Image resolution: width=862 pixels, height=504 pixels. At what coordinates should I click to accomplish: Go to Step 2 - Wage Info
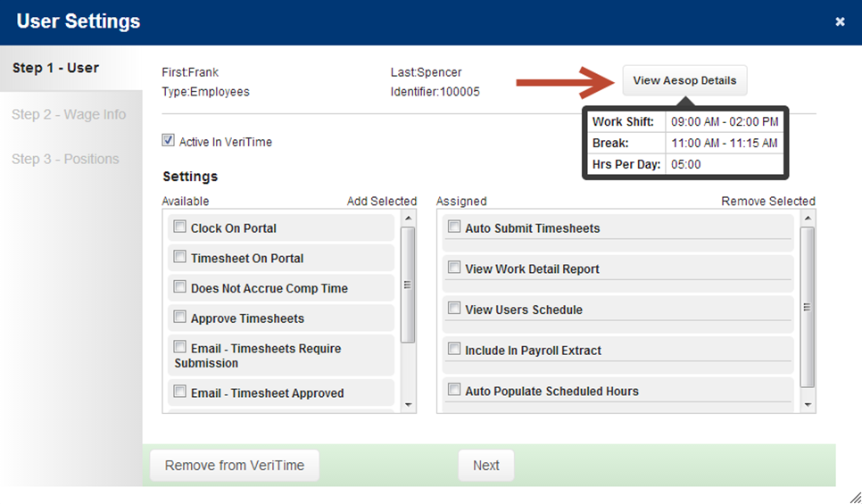pos(70,114)
